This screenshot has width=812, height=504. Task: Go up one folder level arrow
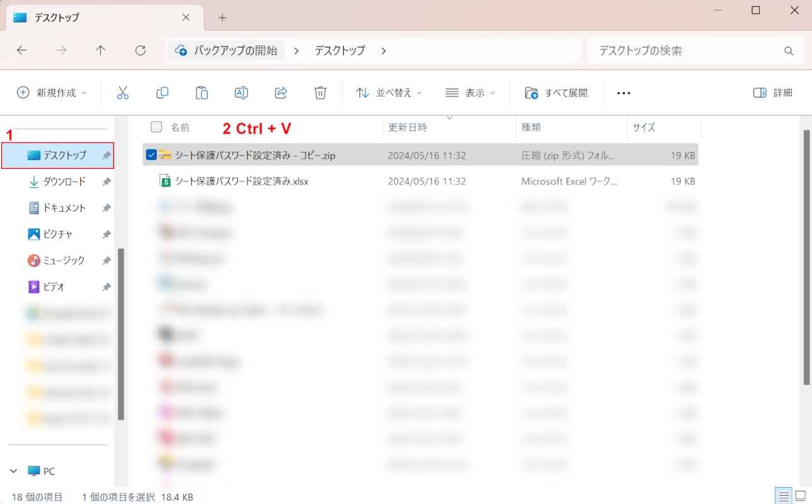[x=101, y=50]
